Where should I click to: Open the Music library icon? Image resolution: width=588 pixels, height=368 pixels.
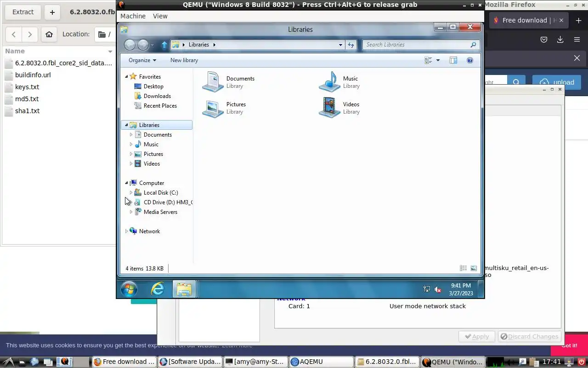(x=329, y=82)
